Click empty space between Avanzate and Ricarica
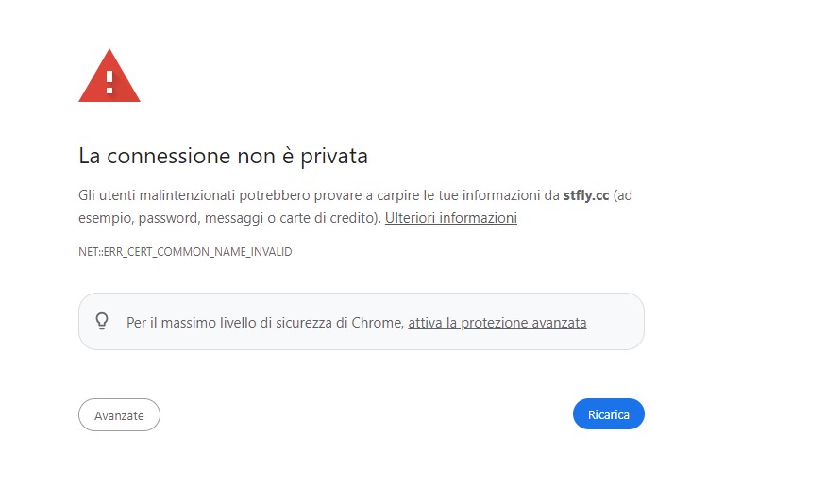 [366, 414]
